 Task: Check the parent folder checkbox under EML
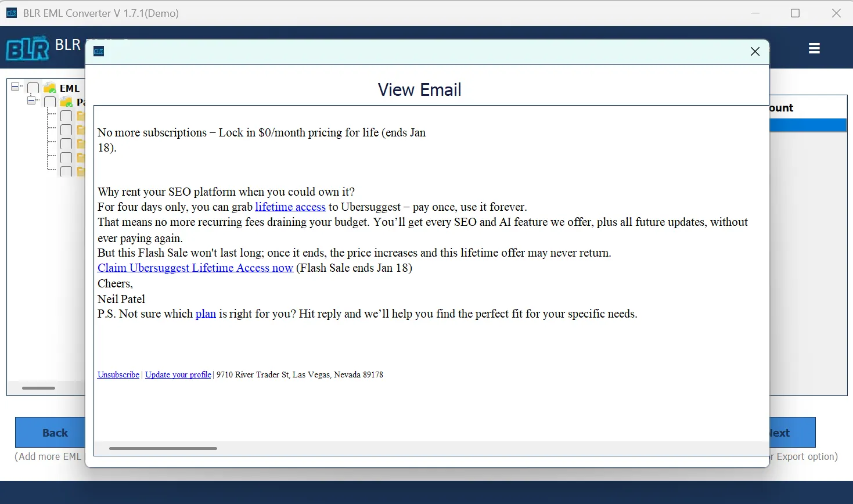[x=49, y=101]
